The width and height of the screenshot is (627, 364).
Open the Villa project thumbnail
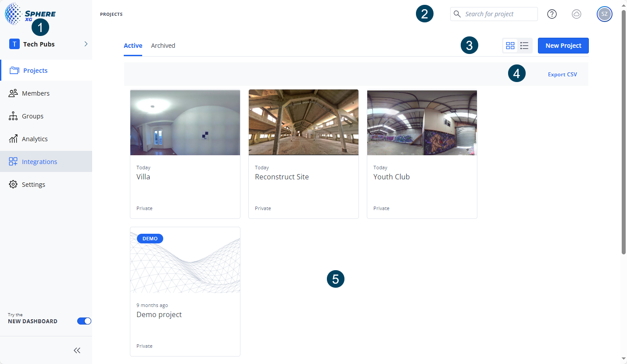185,122
